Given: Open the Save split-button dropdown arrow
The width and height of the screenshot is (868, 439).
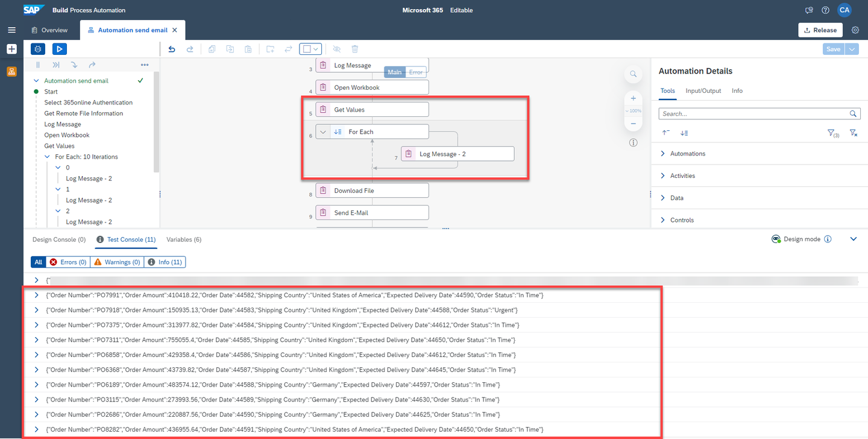Looking at the screenshot, I should tap(852, 49).
